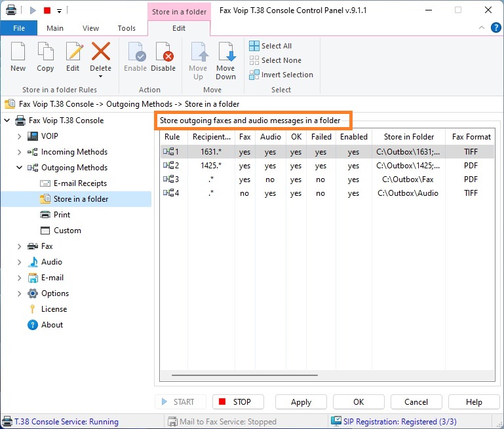Viewport: 504px width, 429px height.
Task: Collapse the Fax Voip T.38 Console root node
Action: 7,121
